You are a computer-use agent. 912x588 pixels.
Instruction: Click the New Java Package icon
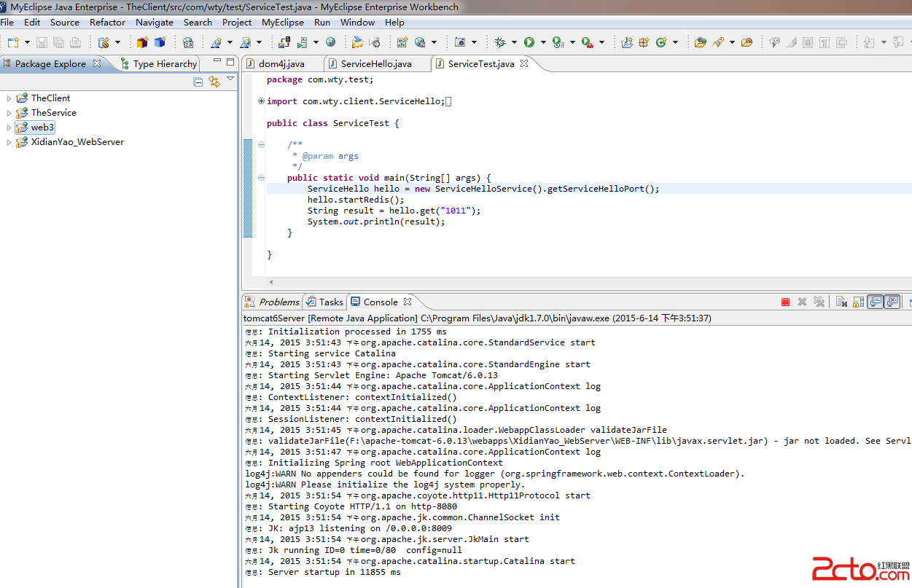point(644,42)
